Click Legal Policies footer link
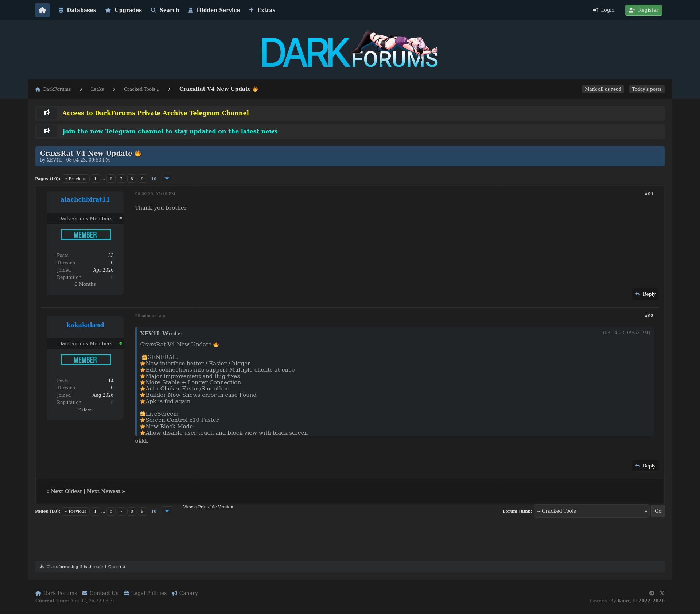Image resolution: width=700 pixels, height=614 pixels. pos(145,593)
